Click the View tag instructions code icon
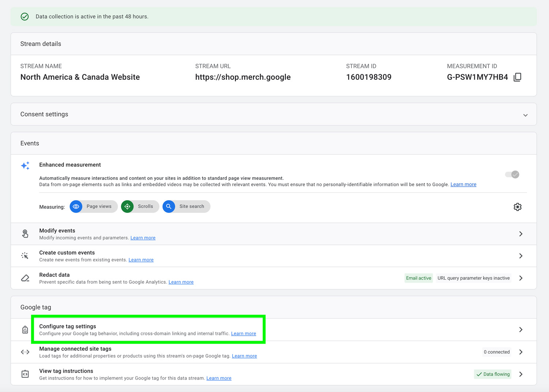This screenshot has width=549, height=392. pos(25,374)
